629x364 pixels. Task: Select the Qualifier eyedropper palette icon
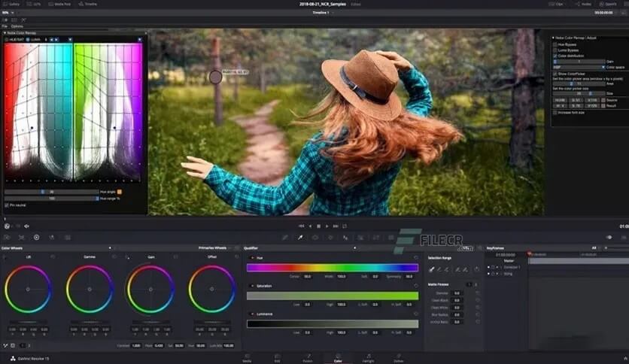(x=300, y=238)
